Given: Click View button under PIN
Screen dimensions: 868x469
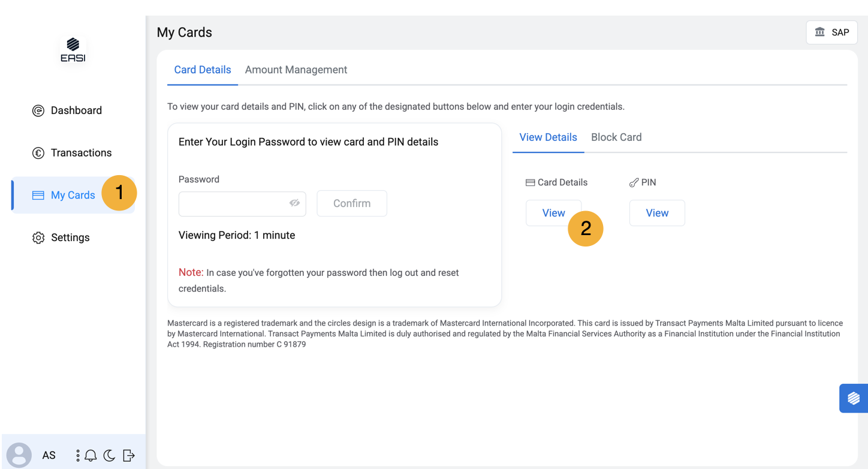Looking at the screenshot, I should pyautogui.click(x=657, y=213).
